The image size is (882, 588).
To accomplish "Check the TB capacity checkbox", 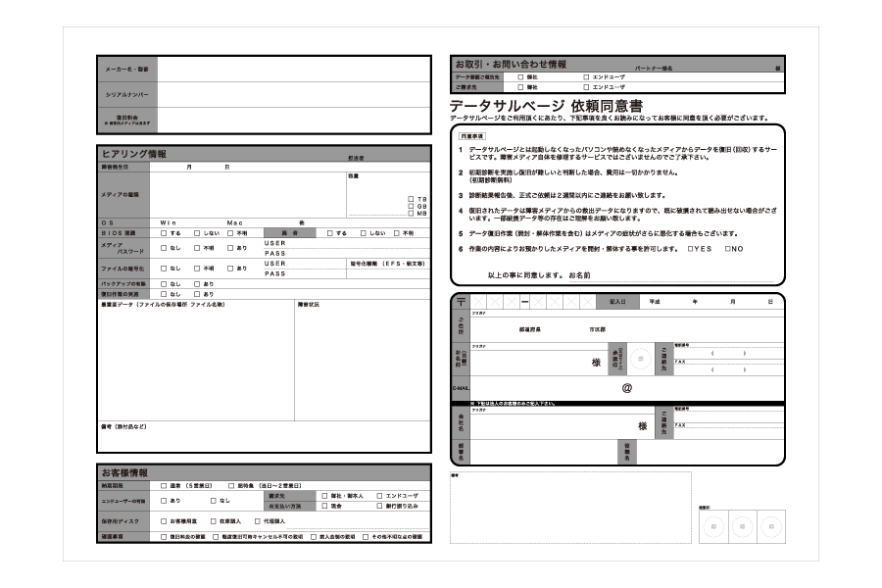I will tap(411, 199).
